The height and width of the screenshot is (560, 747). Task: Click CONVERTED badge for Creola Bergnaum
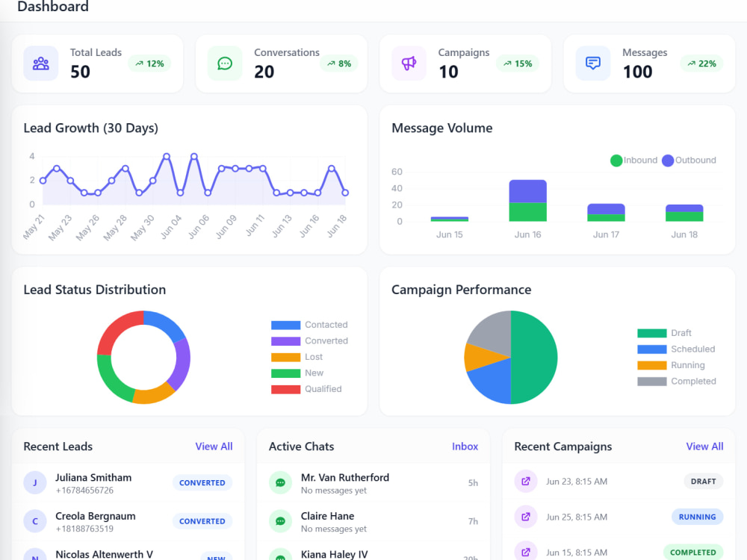tap(202, 521)
